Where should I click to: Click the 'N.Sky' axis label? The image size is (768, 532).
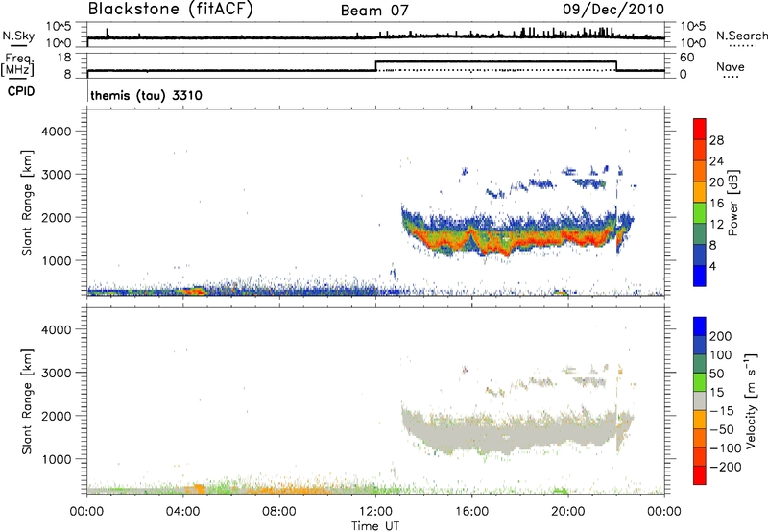pos(18,36)
